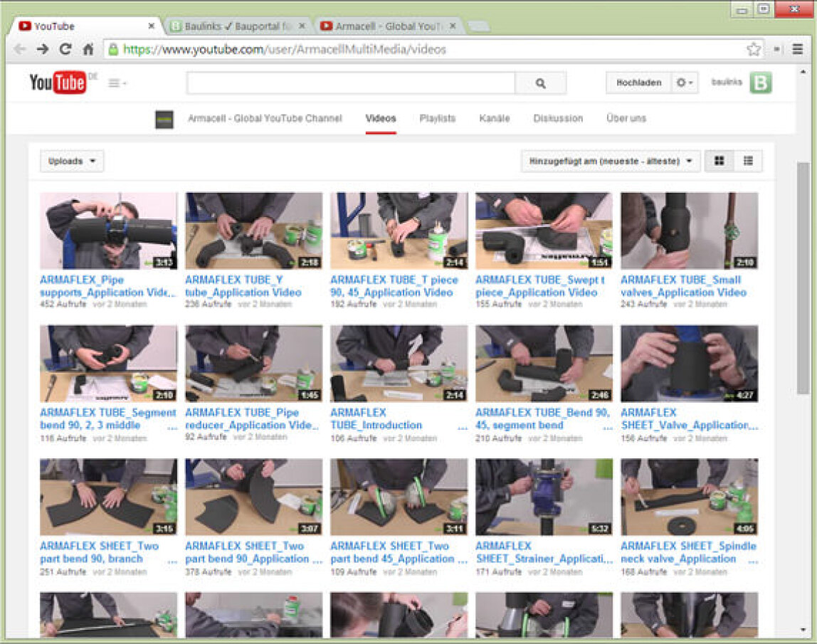Click the YouTube logo
This screenshot has width=817, height=644.
(x=58, y=83)
